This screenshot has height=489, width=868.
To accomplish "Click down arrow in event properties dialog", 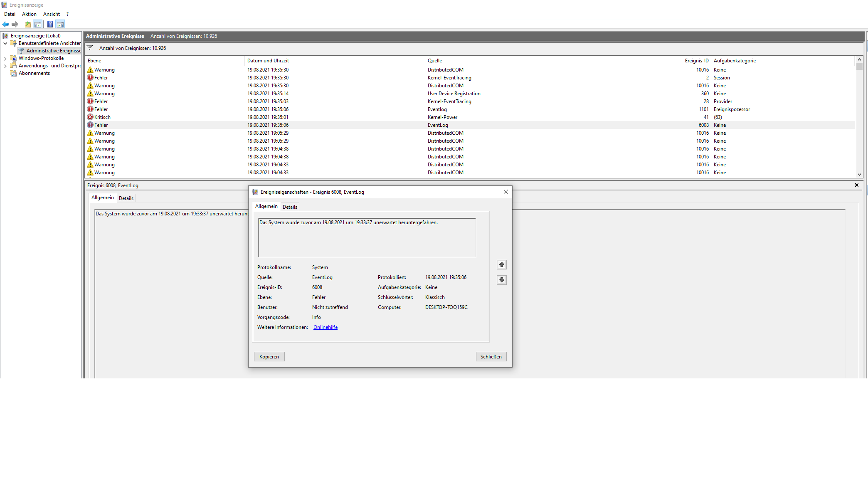I will (x=502, y=280).
